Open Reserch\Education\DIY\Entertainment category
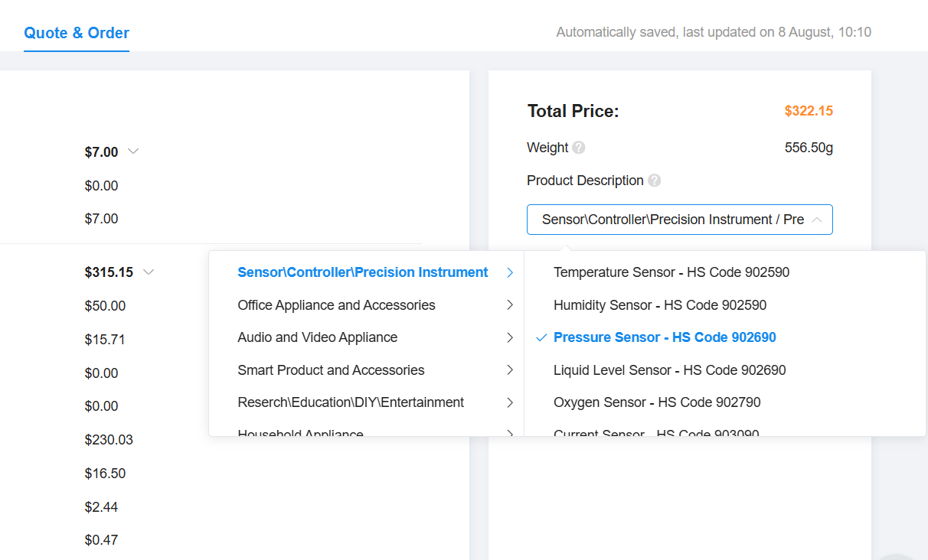 [351, 402]
